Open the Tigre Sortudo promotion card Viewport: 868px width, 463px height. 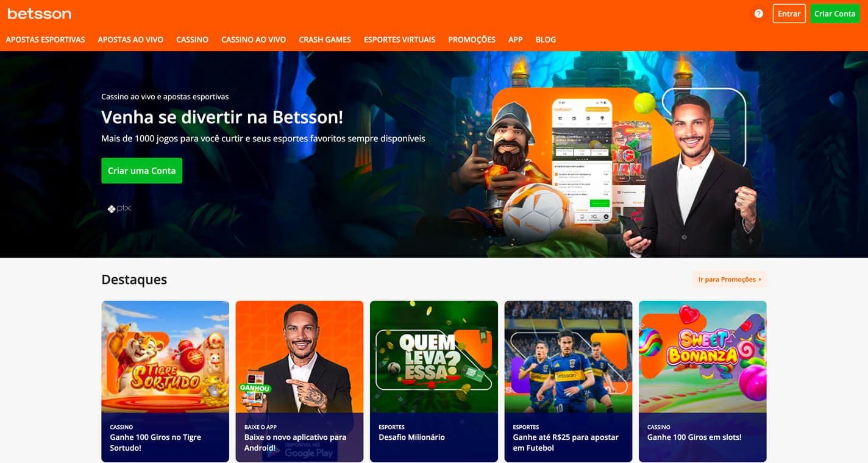(165, 381)
